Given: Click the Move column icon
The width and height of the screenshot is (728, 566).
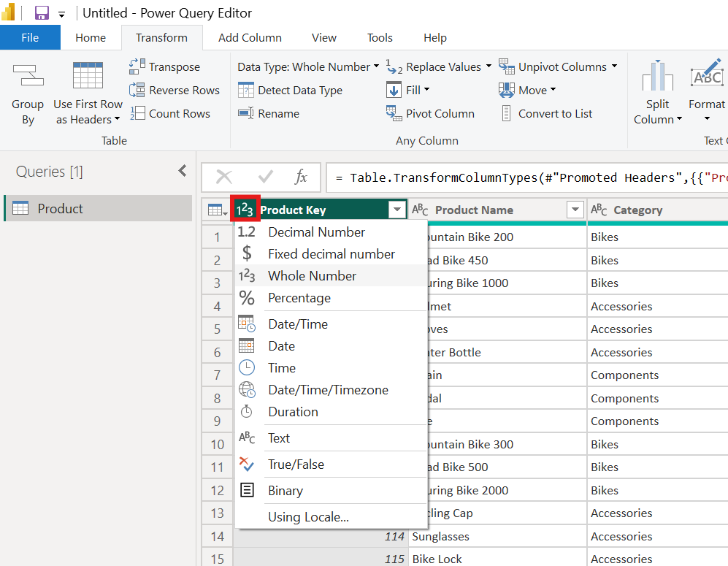Looking at the screenshot, I should tap(507, 90).
